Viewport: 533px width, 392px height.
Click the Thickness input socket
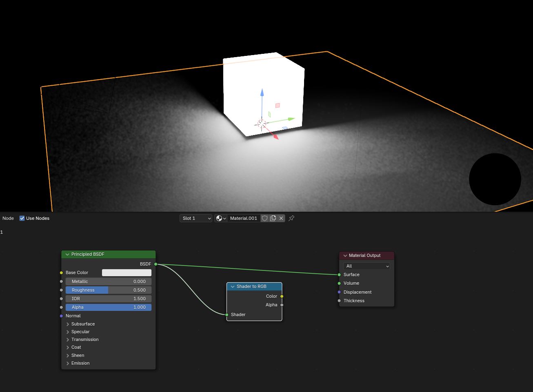point(339,301)
